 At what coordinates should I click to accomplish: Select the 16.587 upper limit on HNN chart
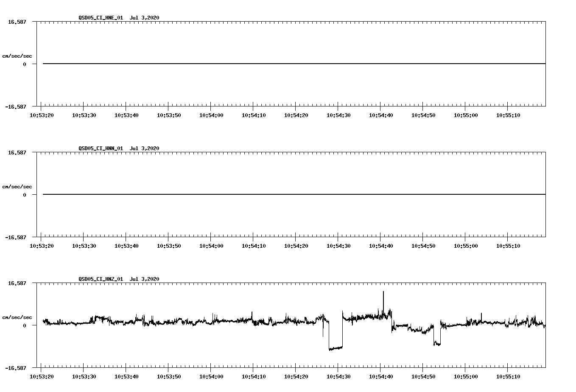point(17,152)
